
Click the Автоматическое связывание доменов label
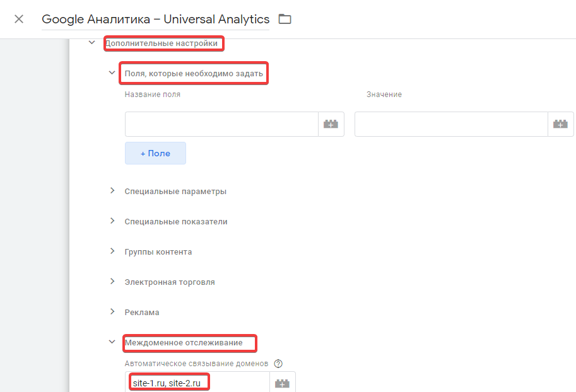[x=197, y=364]
